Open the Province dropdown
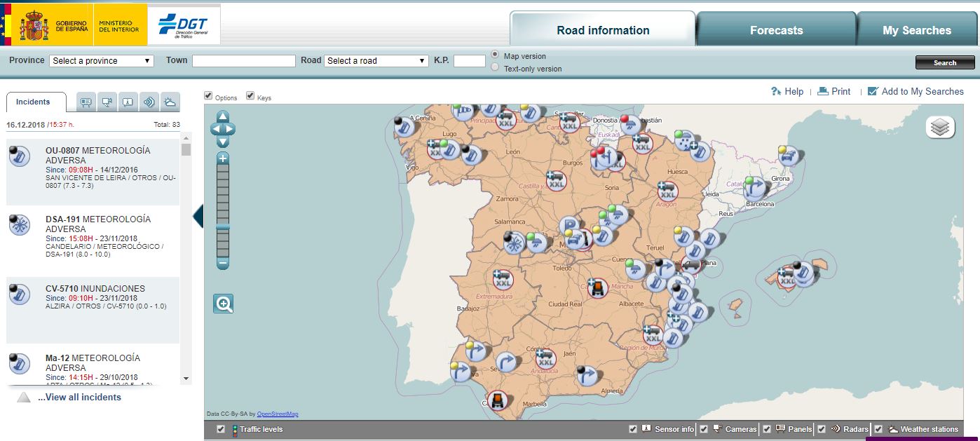980x441 pixels. click(102, 61)
